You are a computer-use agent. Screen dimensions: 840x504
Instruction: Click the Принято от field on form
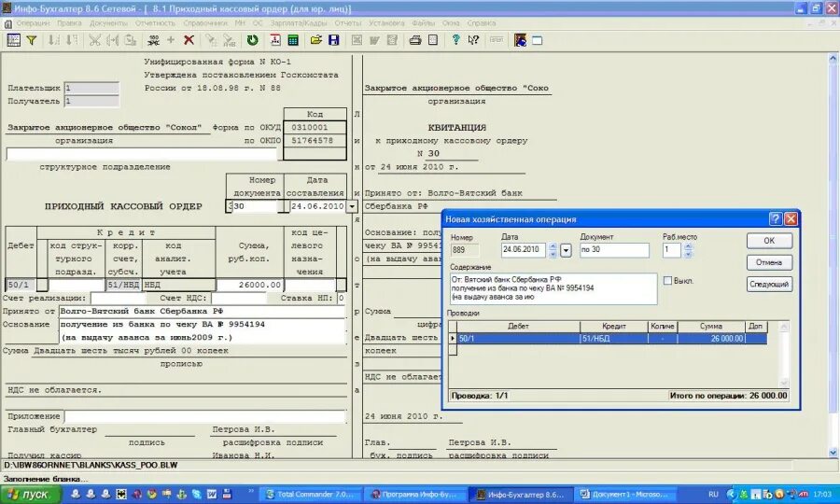202,311
